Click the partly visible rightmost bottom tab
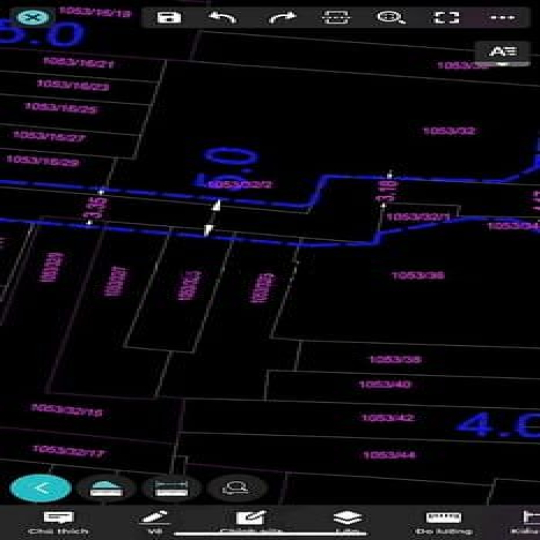Viewport: 540px width, 540px height. point(527,522)
